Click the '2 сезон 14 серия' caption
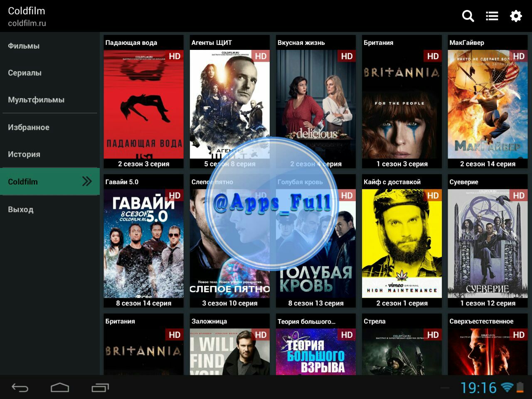The width and height of the screenshot is (532, 399). tap(488, 164)
